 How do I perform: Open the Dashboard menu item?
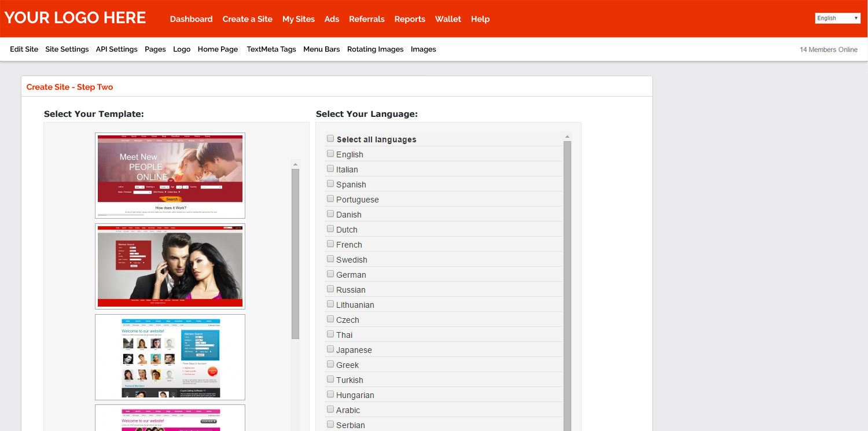point(191,19)
